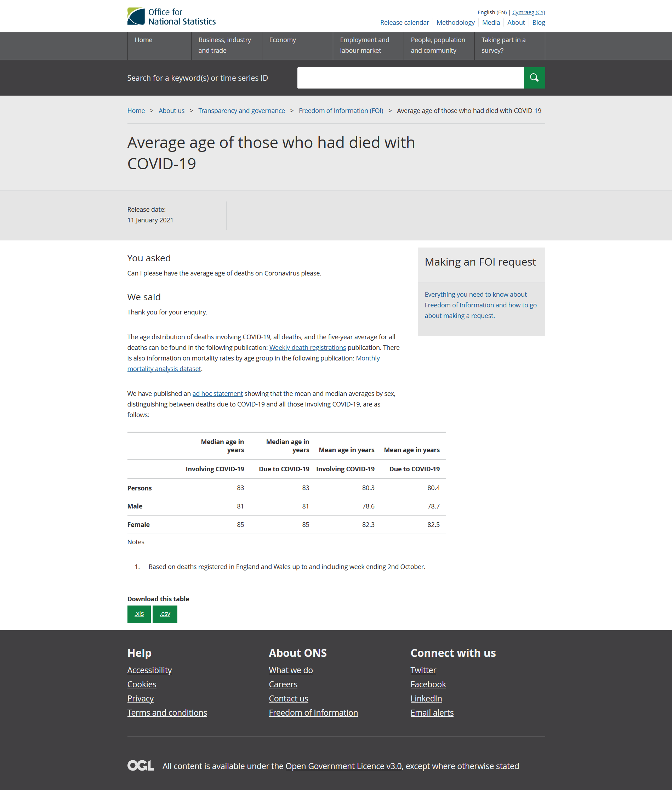The height and width of the screenshot is (790, 672).
Task: Click the Office for National Statistics logo
Action: tap(171, 17)
